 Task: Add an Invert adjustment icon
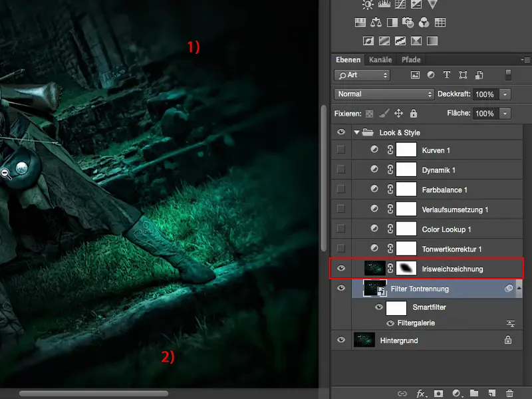368,41
